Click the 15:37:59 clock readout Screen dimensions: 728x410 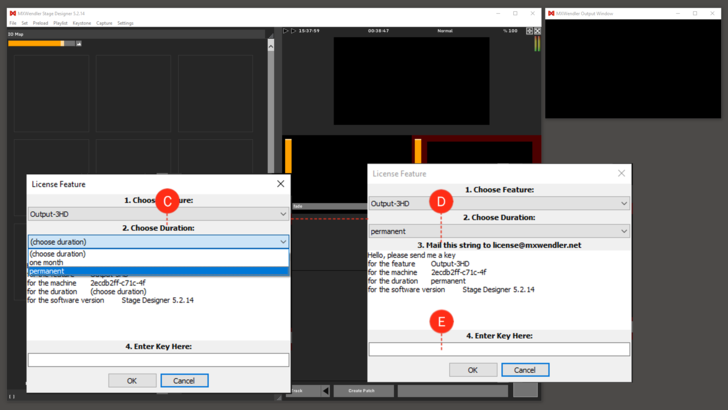[x=309, y=31]
